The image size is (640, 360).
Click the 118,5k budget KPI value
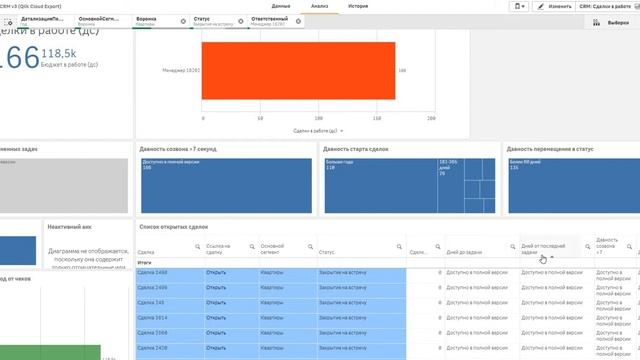tap(58, 53)
